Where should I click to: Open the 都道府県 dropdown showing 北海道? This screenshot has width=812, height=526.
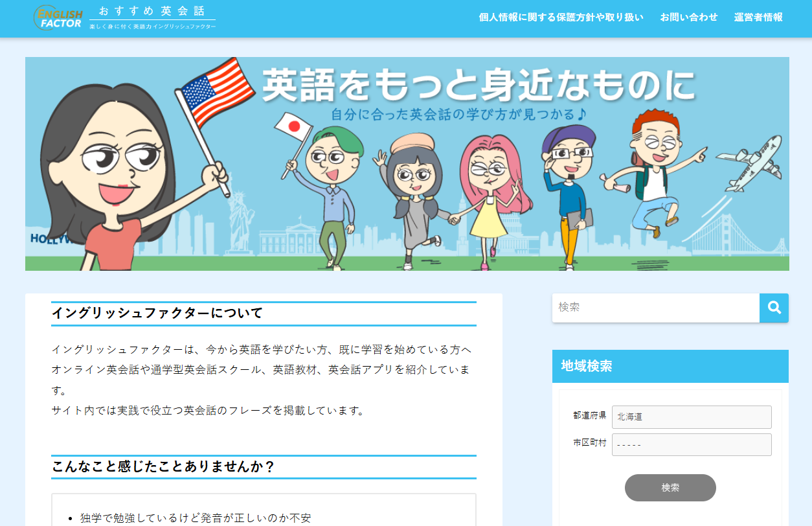[692, 417]
